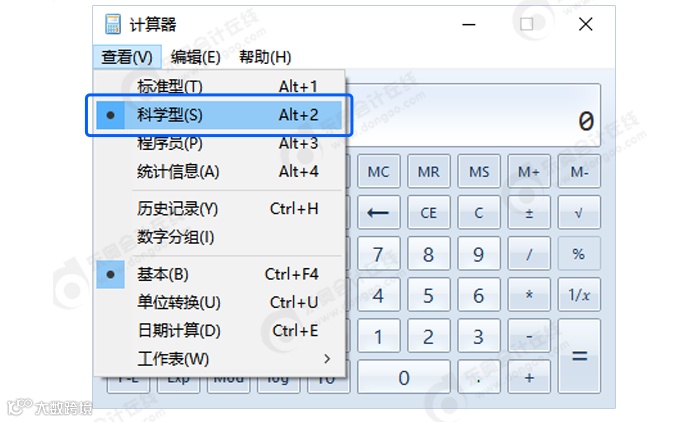Click the MS memory store key
The height and width of the screenshot is (422, 700).
coord(479,171)
